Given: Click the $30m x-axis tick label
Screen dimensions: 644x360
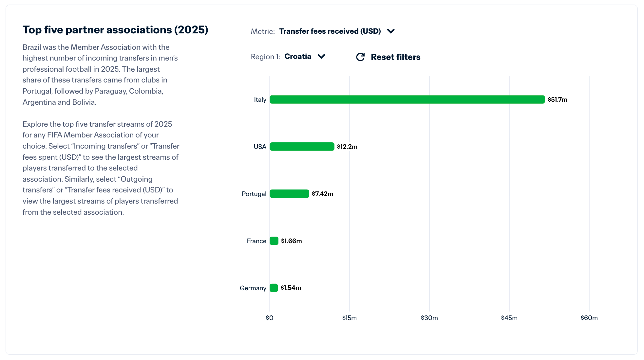Looking at the screenshot, I should 429,318.
